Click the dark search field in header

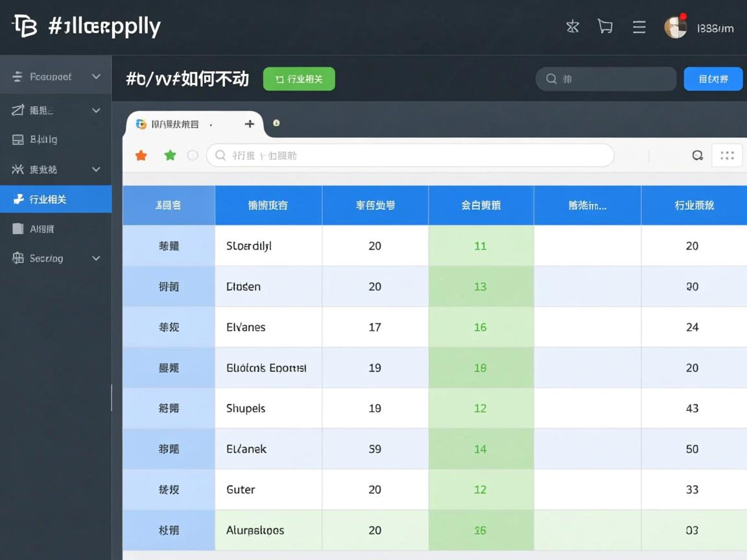606,79
